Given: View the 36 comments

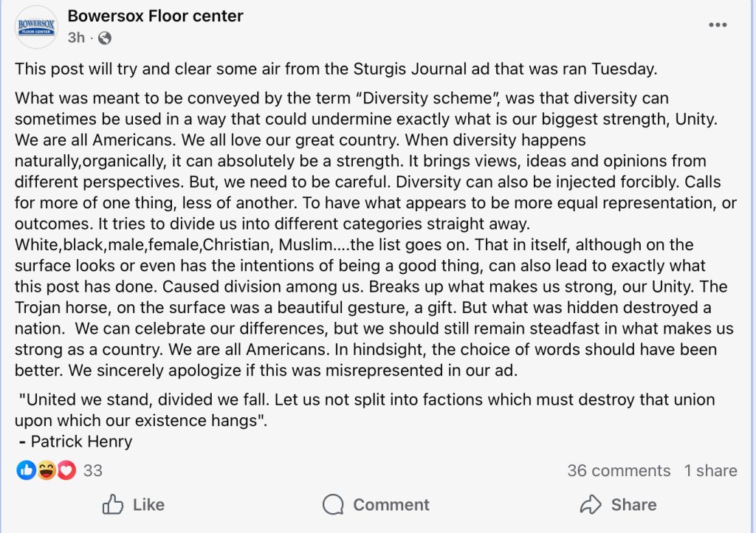Looking at the screenshot, I should pyautogui.click(x=619, y=470).
